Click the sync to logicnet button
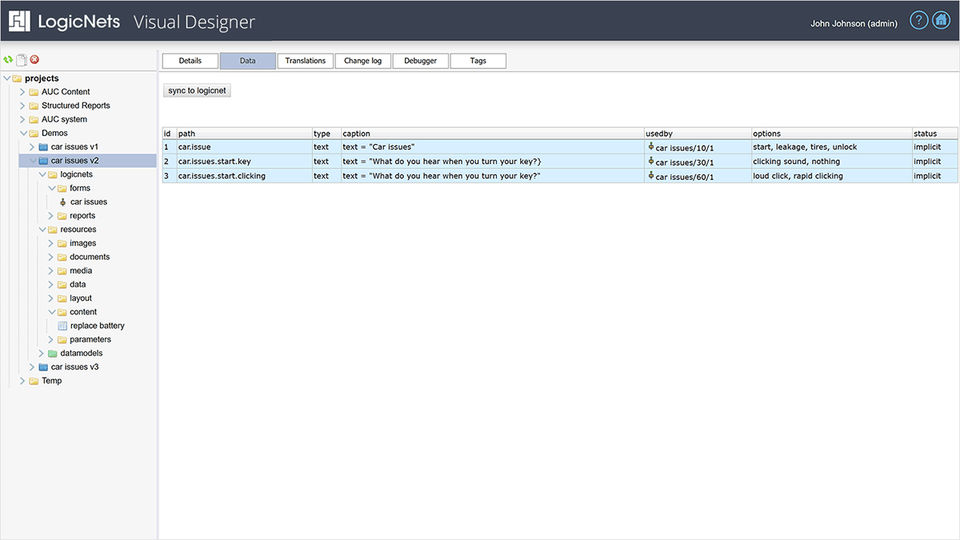 click(197, 91)
